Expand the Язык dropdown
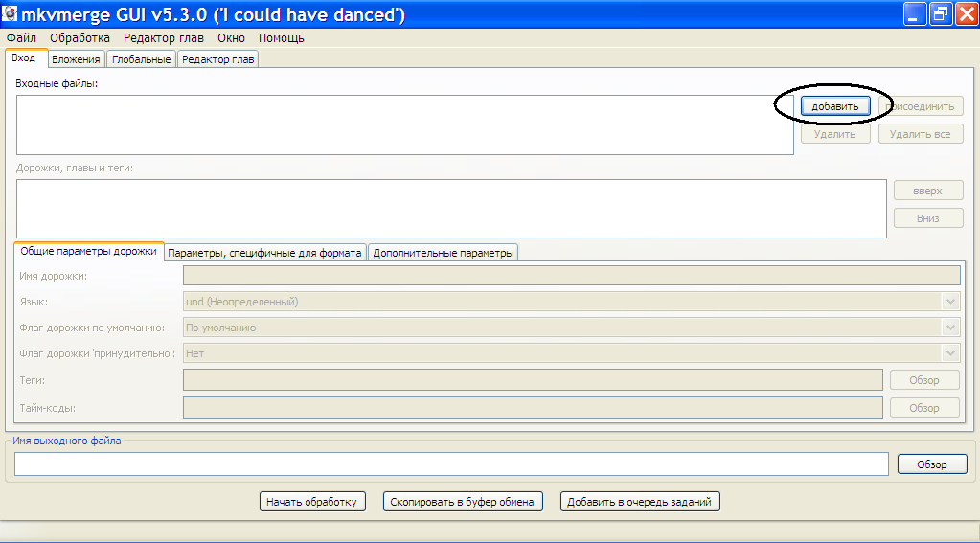Screen dimensions: 980x543 click(x=950, y=302)
